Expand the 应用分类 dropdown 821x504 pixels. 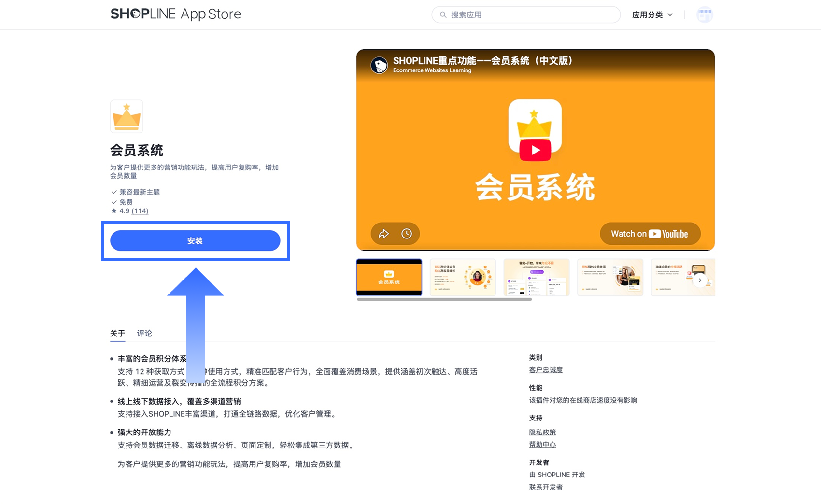point(652,15)
